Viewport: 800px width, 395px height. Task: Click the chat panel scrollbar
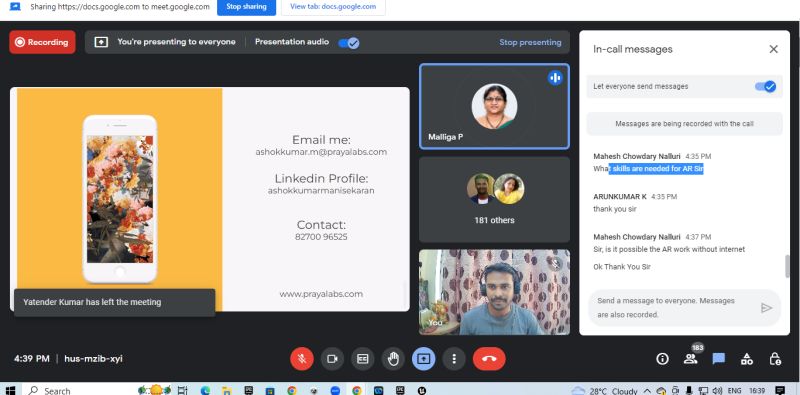(x=787, y=266)
